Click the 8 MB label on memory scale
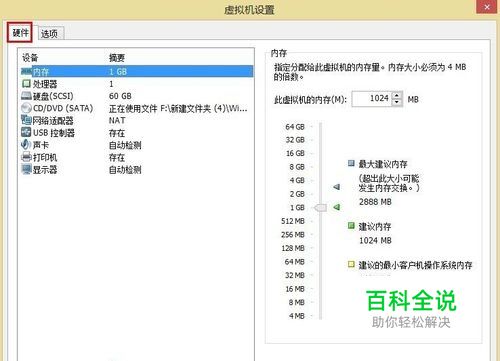The height and width of the screenshot is (361, 500). point(297,302)
